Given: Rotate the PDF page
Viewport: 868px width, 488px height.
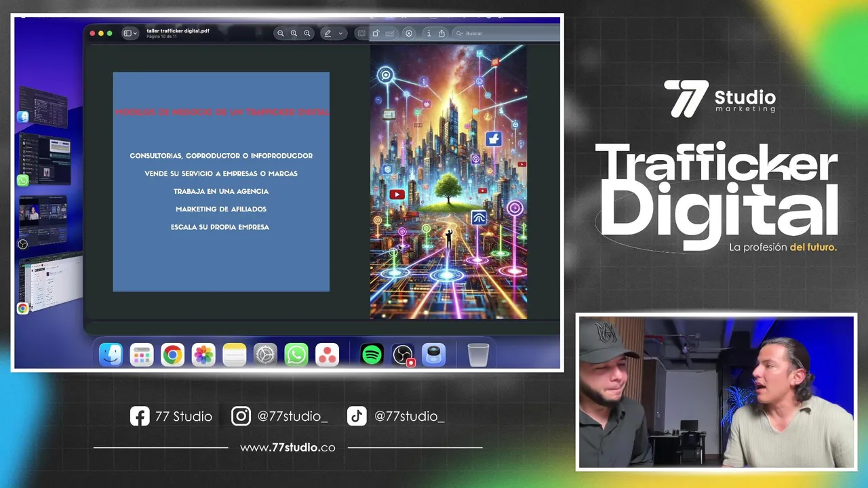Looking at the screenshot, I should (x=376, y=33).
